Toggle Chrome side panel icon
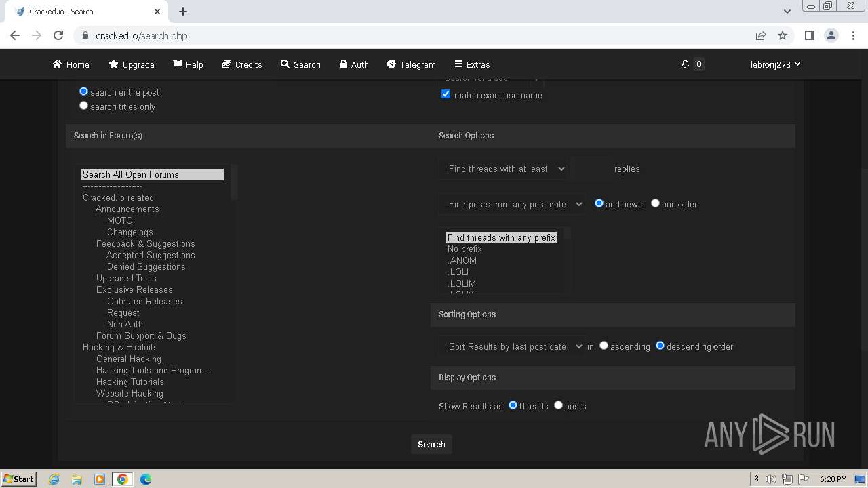This screenshot has height=488, width=868. point(809,35)
